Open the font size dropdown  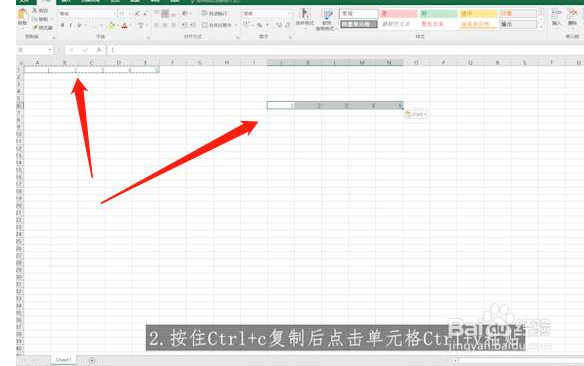click(x=129, y=14)
